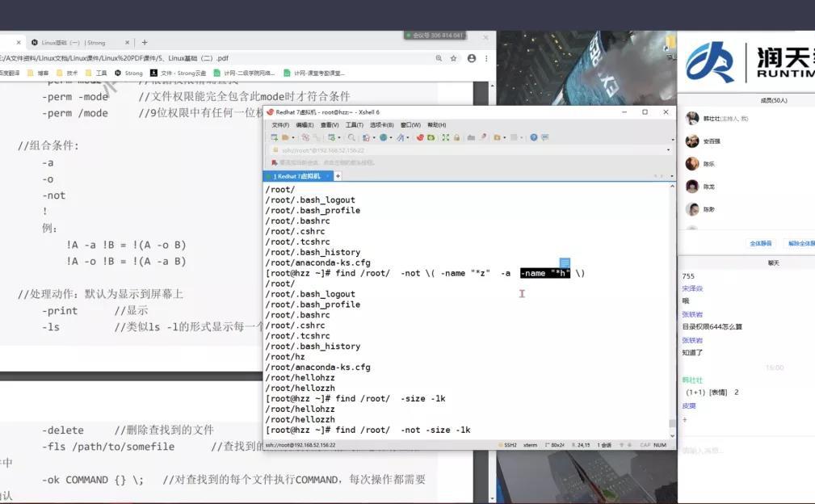Open the Xshell help icon
The height and width of the screenshot is (504, 815).
pyautogui.click(x=534, y=138)
